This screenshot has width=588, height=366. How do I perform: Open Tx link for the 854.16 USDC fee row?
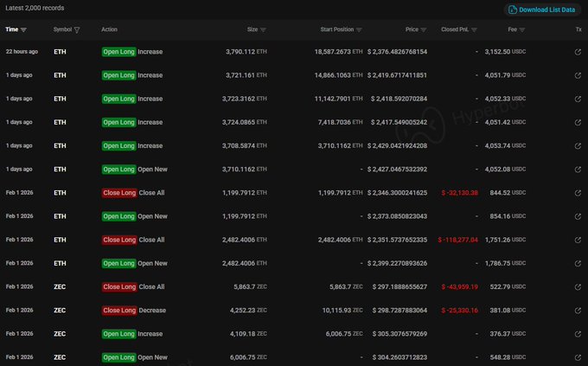click(x=578, y=216)
